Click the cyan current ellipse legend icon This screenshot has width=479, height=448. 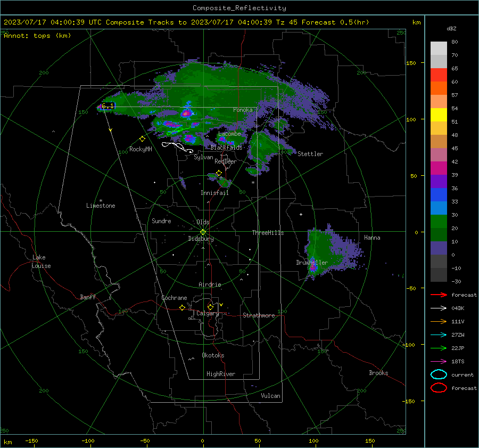439,374
